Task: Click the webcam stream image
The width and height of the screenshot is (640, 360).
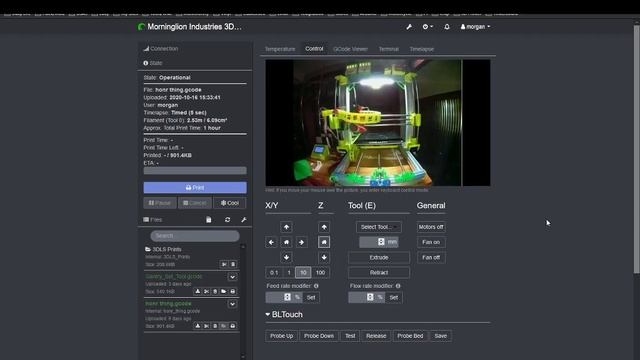Action: point(378,123)
